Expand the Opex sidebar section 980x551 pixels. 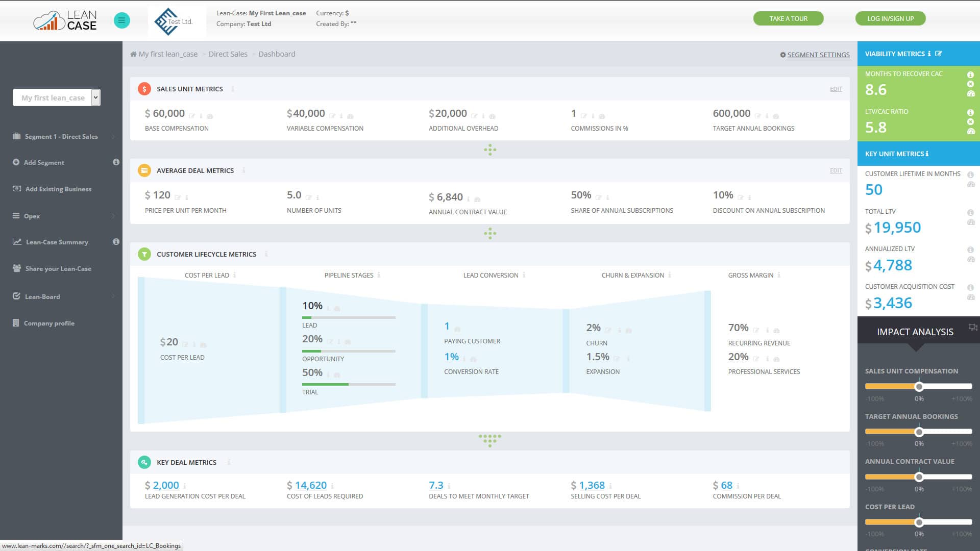[32, 216]
